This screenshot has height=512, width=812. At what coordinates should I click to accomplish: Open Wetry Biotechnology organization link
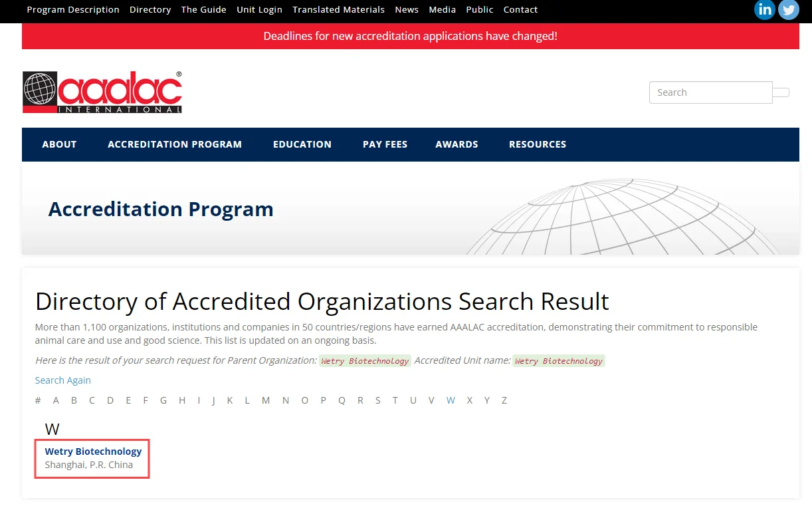[93, 451]
